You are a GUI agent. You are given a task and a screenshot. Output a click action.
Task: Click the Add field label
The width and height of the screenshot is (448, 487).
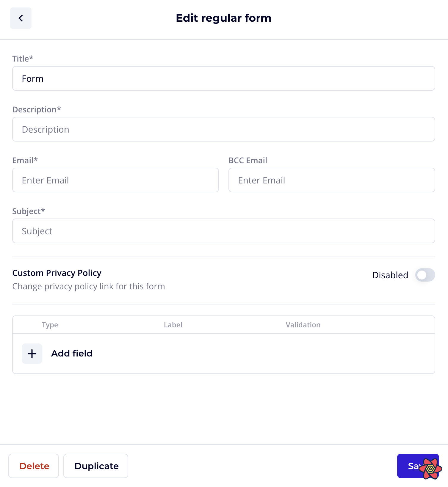71,354
